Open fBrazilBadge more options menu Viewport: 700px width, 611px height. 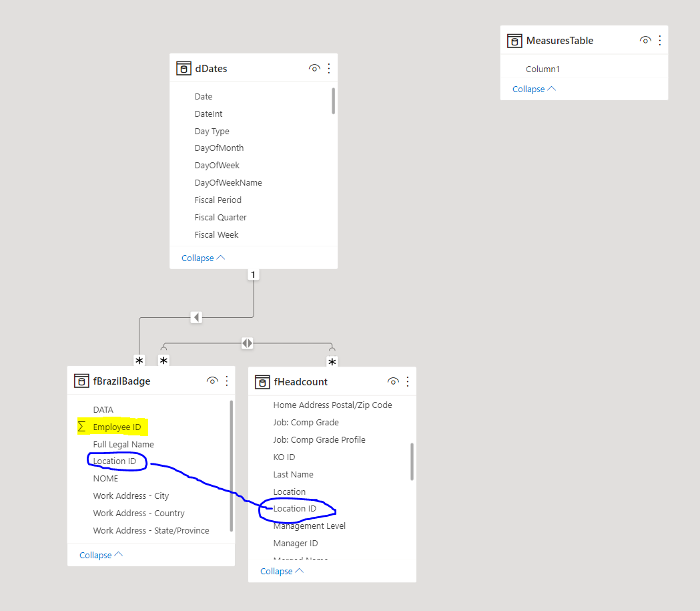[x=227, y=381]
